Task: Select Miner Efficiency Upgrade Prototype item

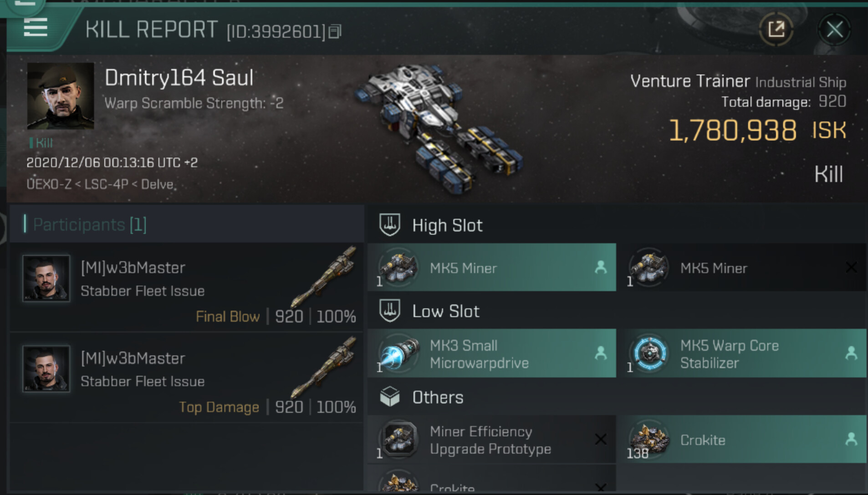Action: pos(491,440)
